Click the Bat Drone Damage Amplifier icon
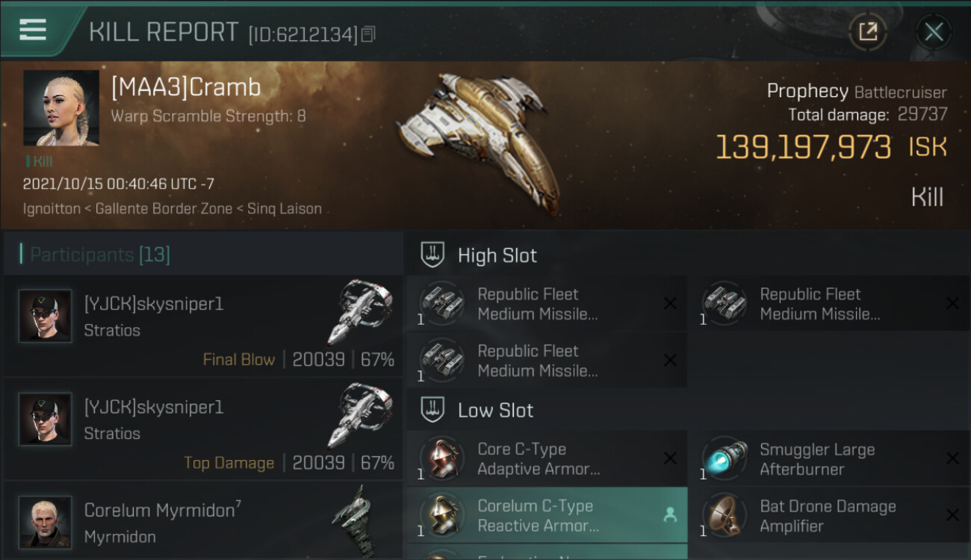Viewport: 971px width, 560px height. tap(725, 514)
